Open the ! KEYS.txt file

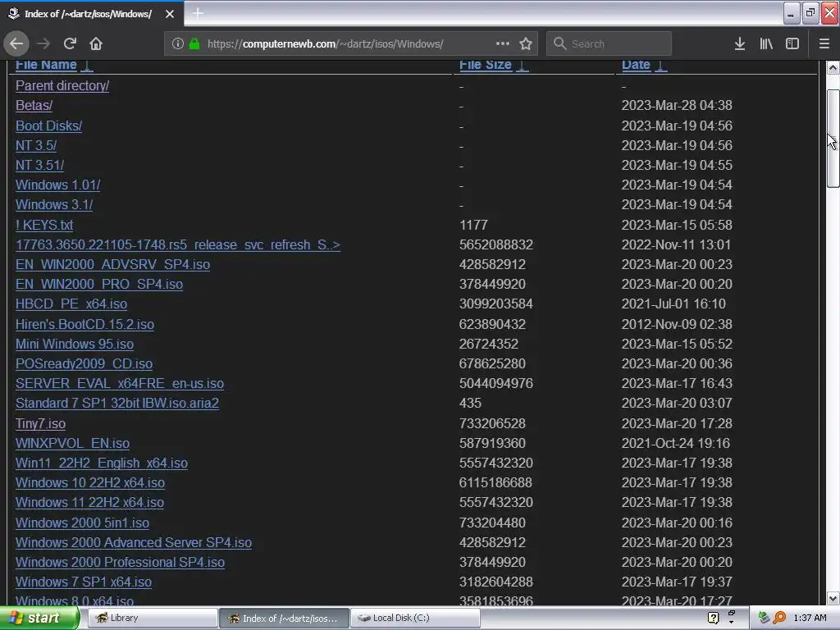tap(44, 225)
